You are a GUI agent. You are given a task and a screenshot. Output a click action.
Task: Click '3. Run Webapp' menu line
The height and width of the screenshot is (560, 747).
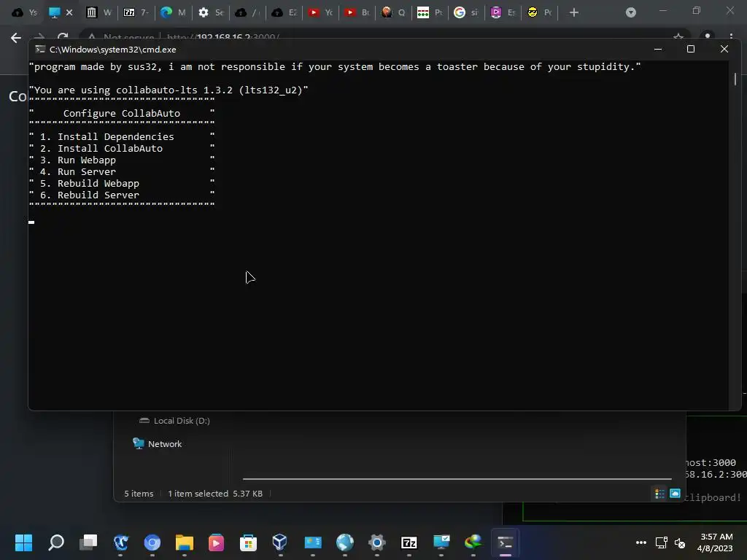(77, 160)
